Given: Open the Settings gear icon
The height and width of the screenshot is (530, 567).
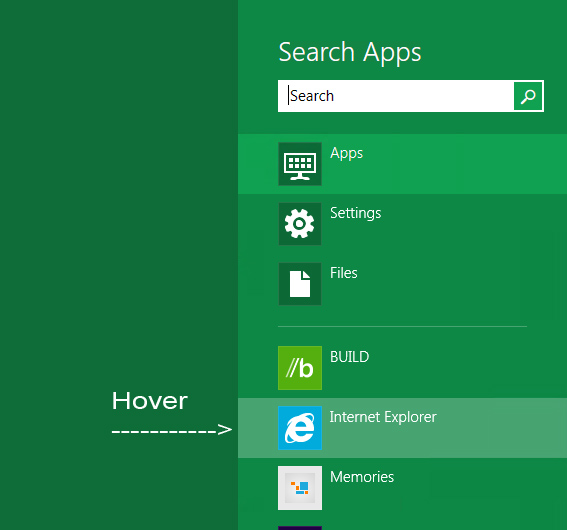Looking at the screenshot, I should pos(300,224).
